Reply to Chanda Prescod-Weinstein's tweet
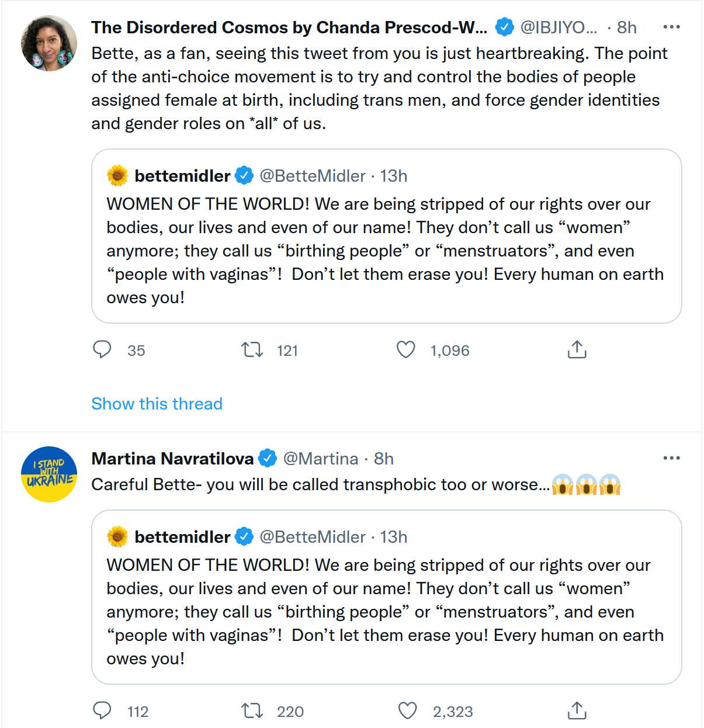Viewport: 704px width, 728px height. point(102,350)
